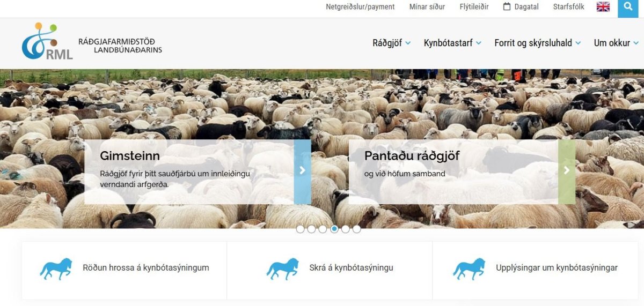Select first slide indicator dot
Screen dimensions: 644x306
(300, 229)
